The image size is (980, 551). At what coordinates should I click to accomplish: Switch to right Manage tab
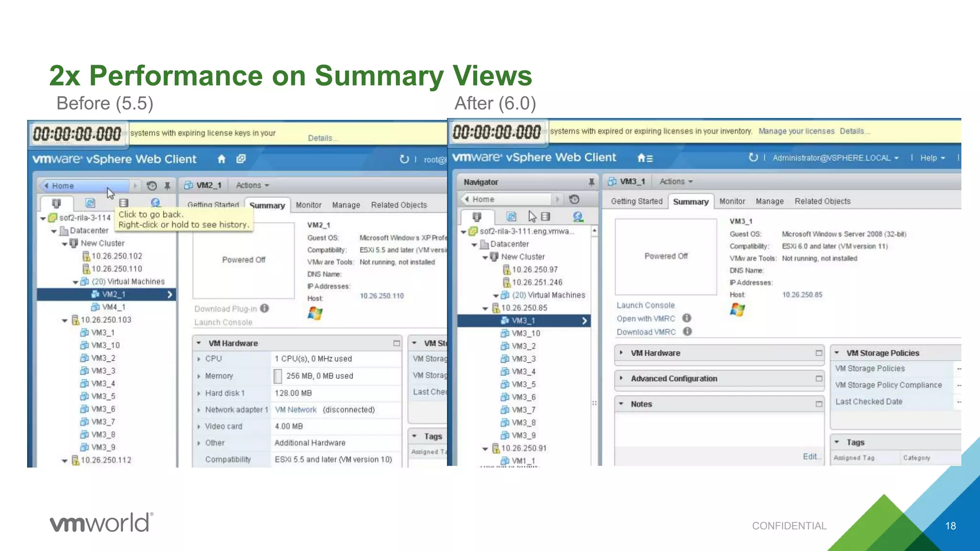coord(769,201)
